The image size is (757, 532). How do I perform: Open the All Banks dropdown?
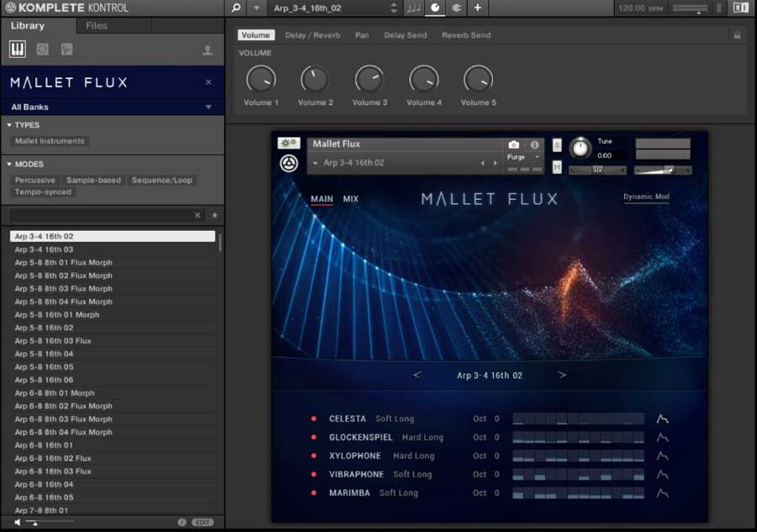click(x=112, y=107)
